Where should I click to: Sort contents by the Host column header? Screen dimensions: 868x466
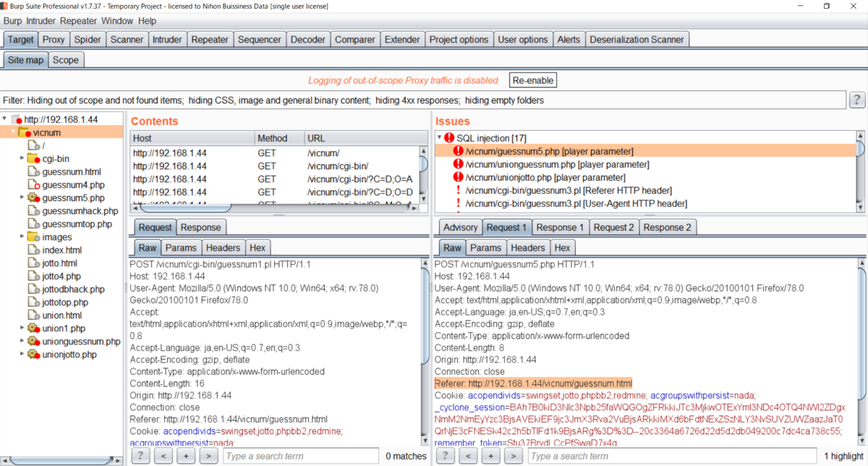point(192,137)
